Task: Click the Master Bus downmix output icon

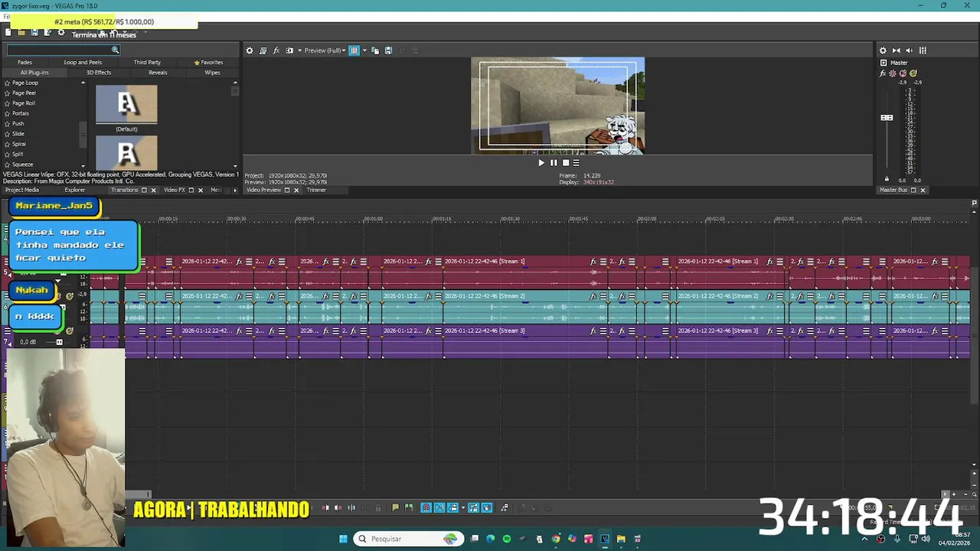Action: [897, 51]
